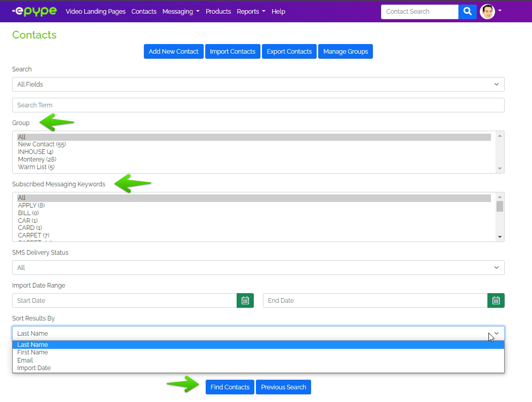The width and height of the screenshot is (532, 402).
Task: Choose Email sort option
Action: (x=258, y=360)
